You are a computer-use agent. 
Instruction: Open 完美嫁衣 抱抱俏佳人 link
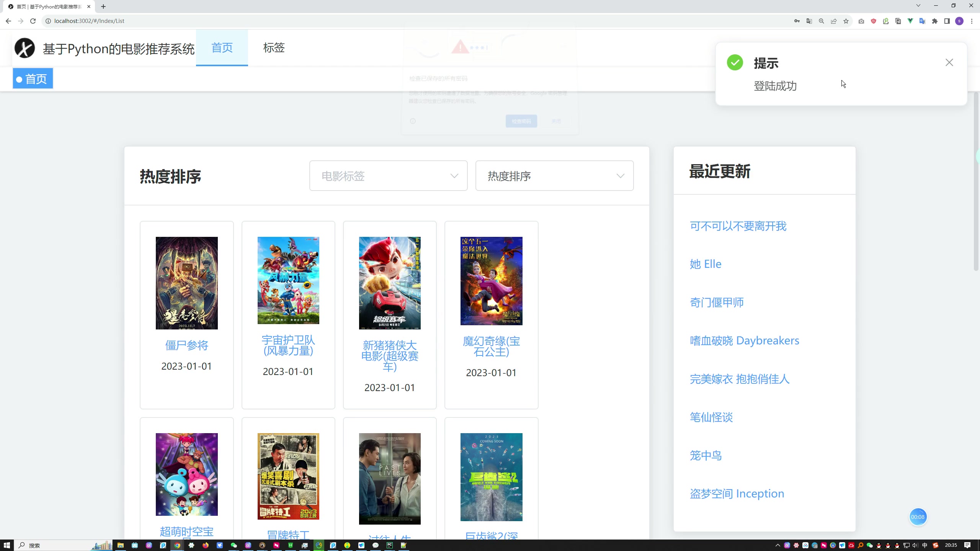coord(740,379)
